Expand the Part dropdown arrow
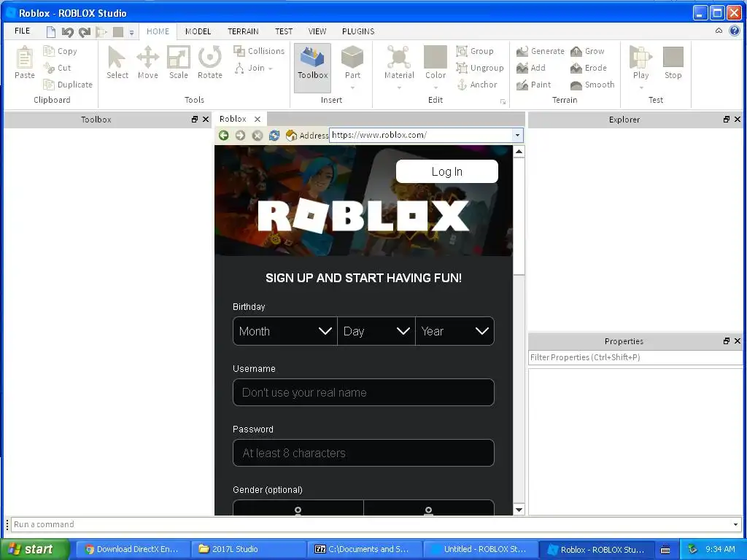 (352, 87)
